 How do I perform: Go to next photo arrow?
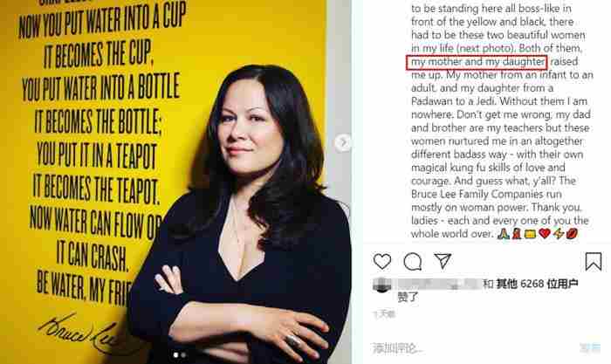343,142
